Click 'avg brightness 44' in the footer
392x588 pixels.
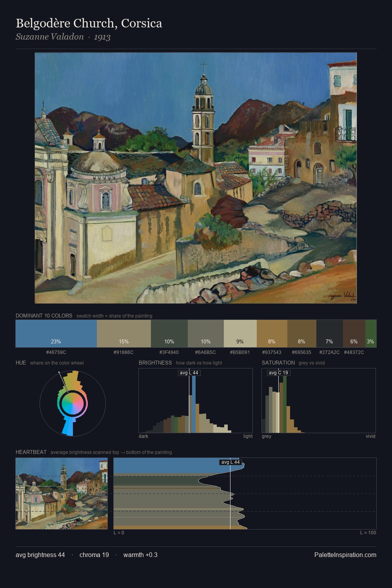[40, 555]
